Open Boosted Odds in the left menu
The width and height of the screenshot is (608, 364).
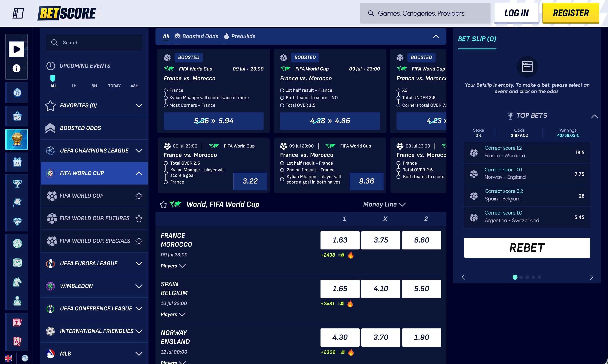94,128
